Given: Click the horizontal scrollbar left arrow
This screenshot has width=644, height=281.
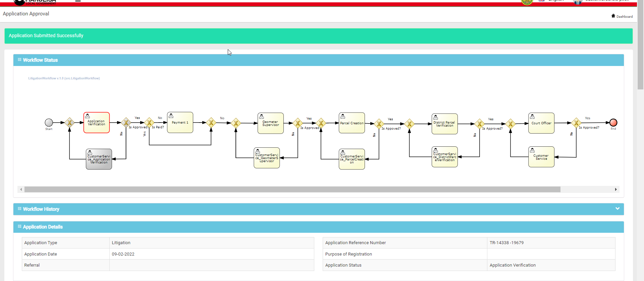Looking at the screenshot, I should click(x=21, y=190).
